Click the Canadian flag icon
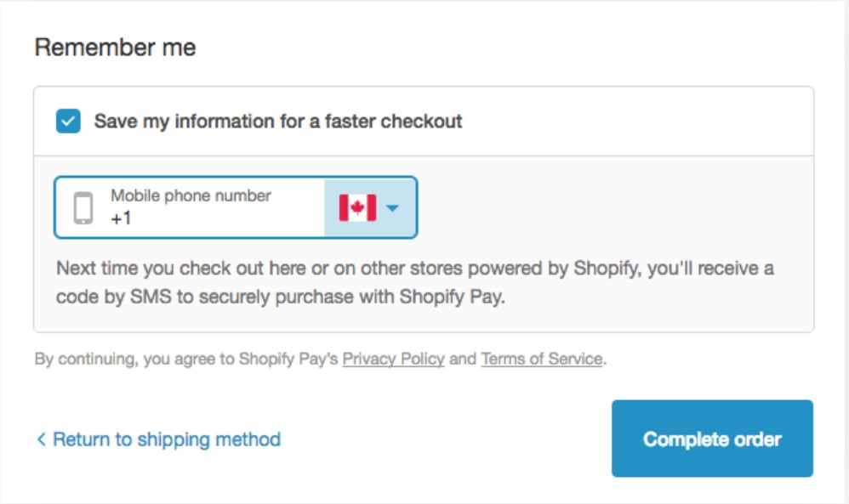849x504 pixels. tap(357, 208)
